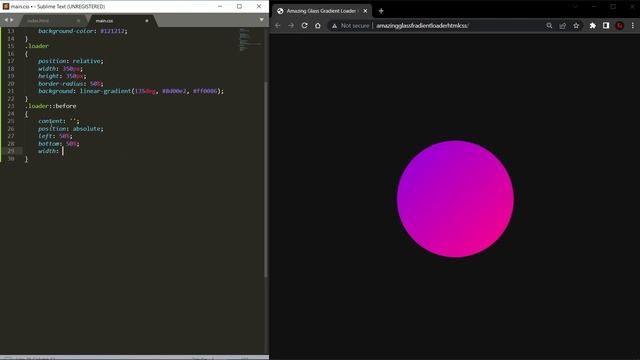Click 'position: absolute;' on line 26

click(71, 128)
